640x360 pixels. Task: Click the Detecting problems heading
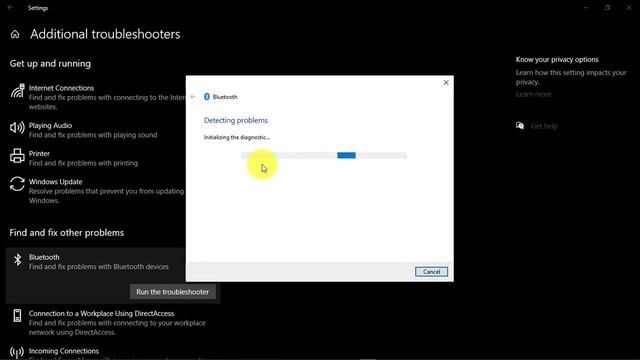tap(236, 120)
